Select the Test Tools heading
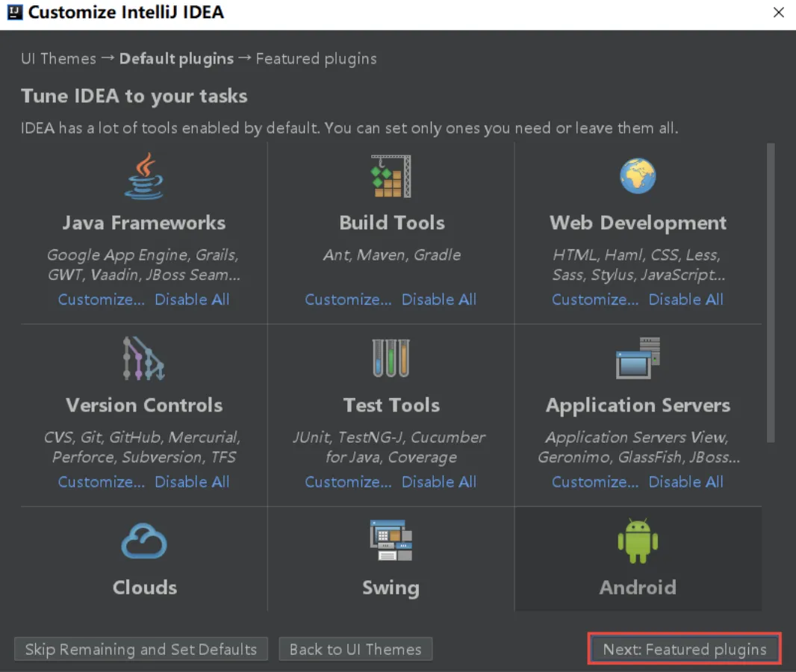This screenshot has height=672, width=796. point(391,405)
